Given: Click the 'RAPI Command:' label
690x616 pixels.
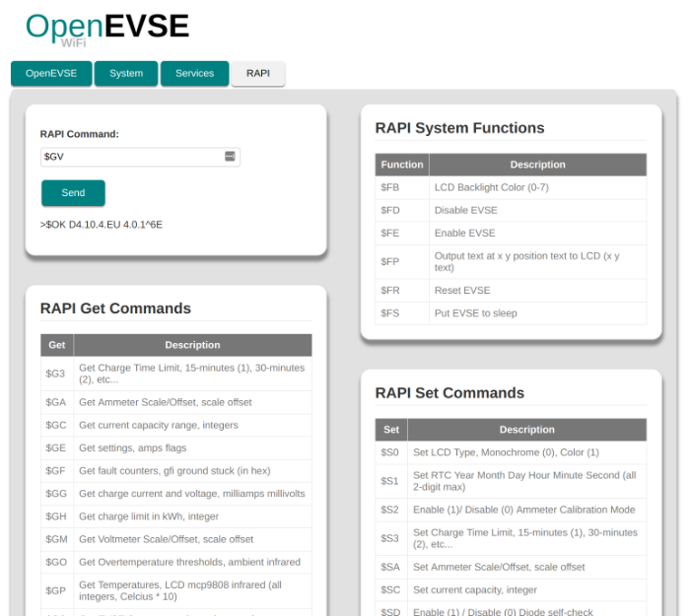Looking at the screenshot, I should tap(80, 134).
